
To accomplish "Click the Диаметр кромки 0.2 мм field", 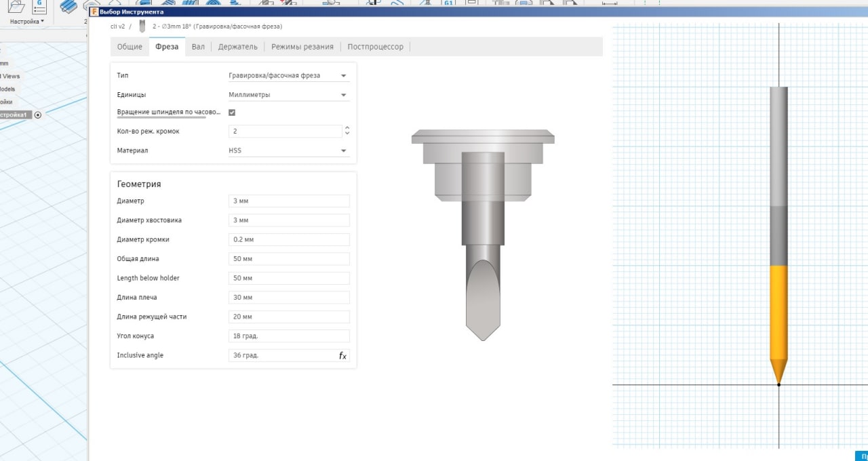I will click(x=289, y=239).
